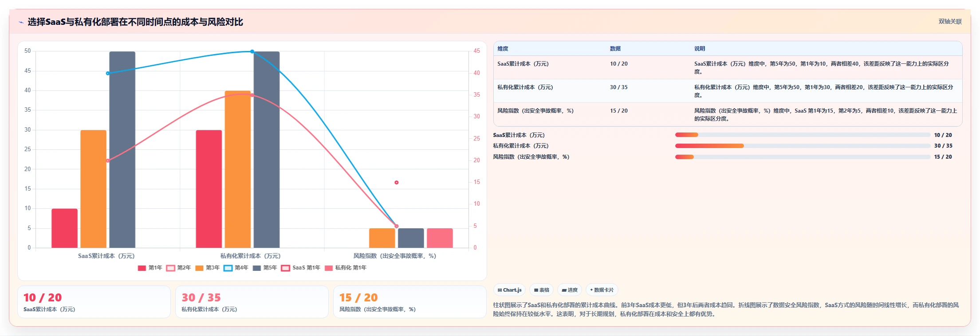Image resolution: width=980 pixels, height=336 pixels.
Task: Click the description paragraph starting 柱状图展示了
Action: (x=726, y=309)
